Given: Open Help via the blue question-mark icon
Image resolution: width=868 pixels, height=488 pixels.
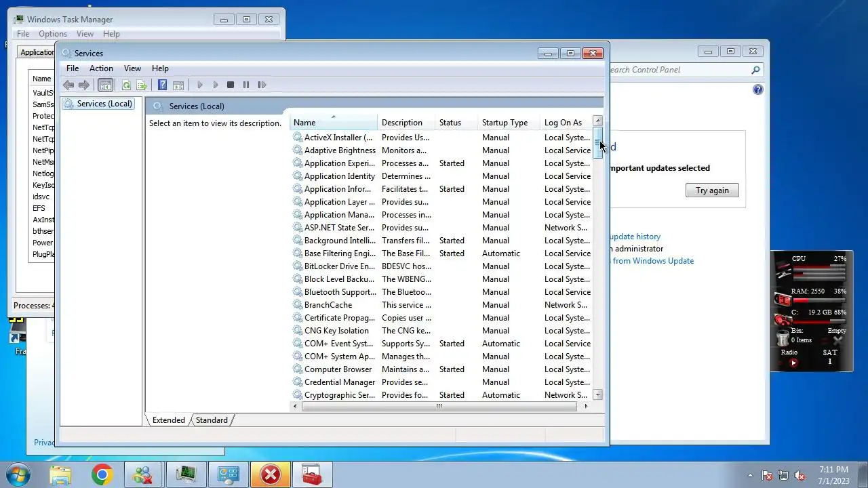Looking at the screenshot, I should 163,85.
